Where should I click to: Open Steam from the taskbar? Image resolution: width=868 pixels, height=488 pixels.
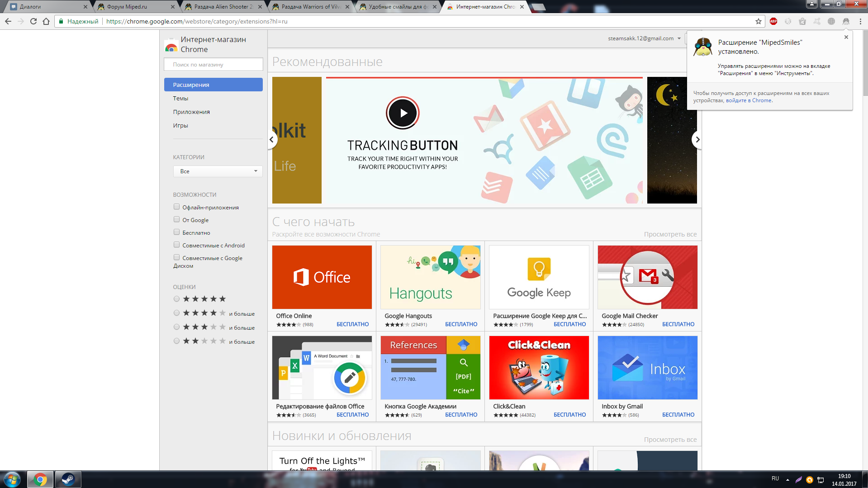(x=68, y=479)
